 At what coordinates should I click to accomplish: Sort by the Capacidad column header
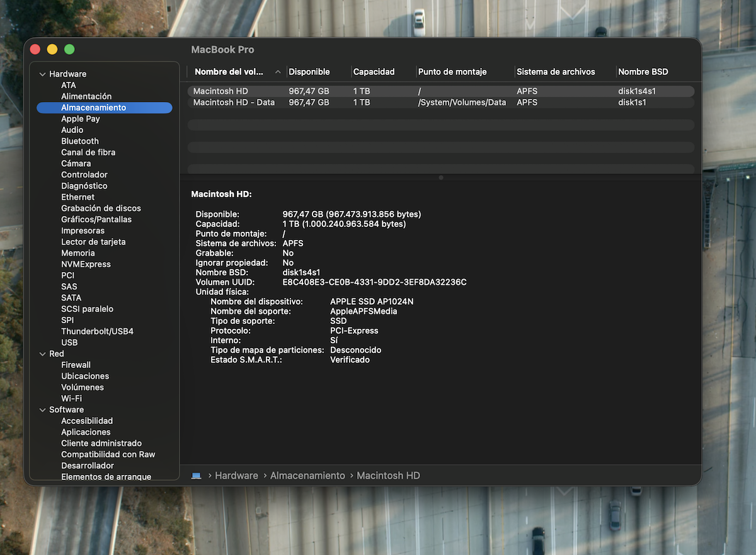click(x=374, y=72)
